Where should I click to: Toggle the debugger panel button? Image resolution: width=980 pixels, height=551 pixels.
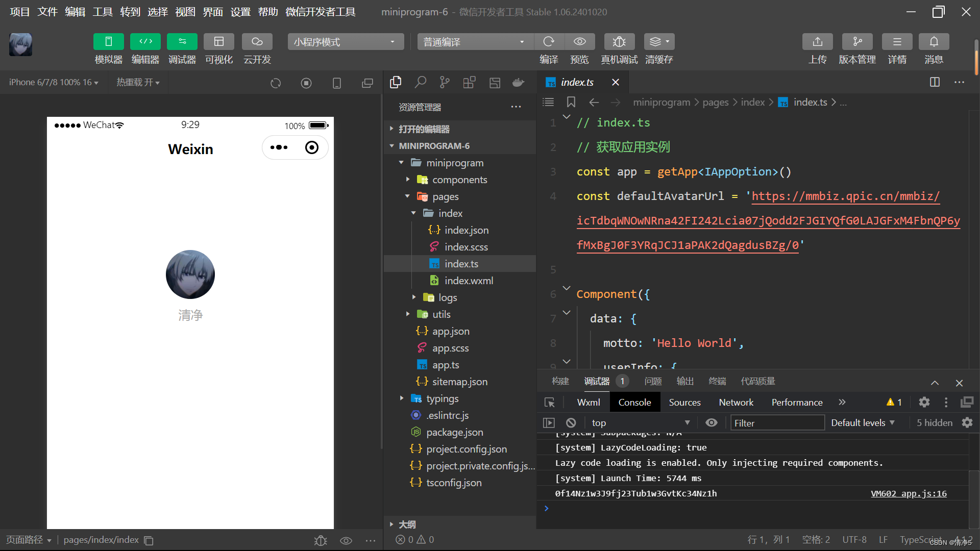(x=182, y=42)
